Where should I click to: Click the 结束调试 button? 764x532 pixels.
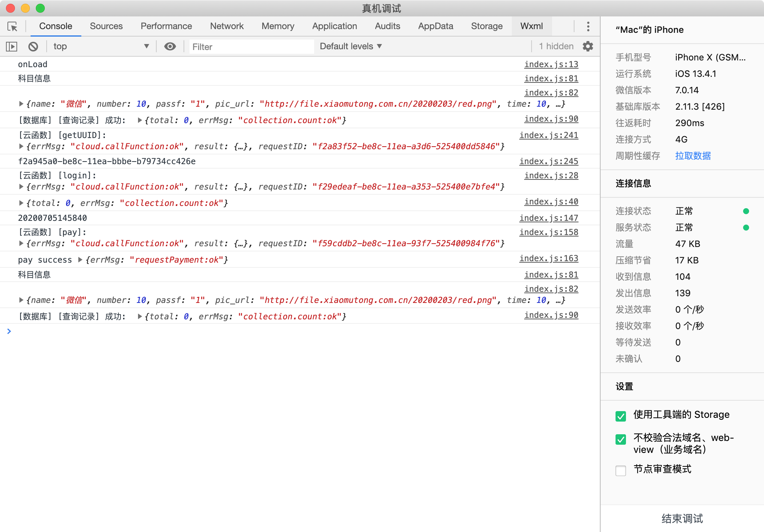[x=682, y=518]
